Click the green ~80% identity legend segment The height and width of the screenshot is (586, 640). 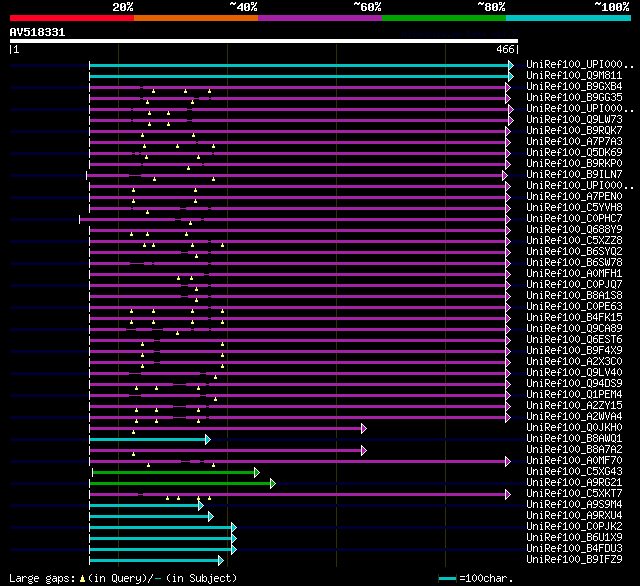coord(444,18)
